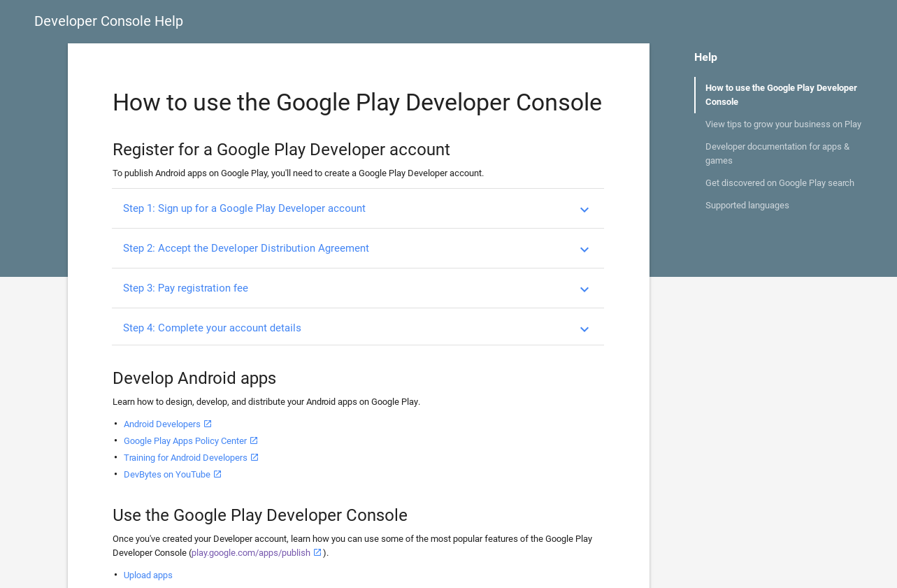Open 'Developer documentation for apps & games'

(x=777, y=154)
